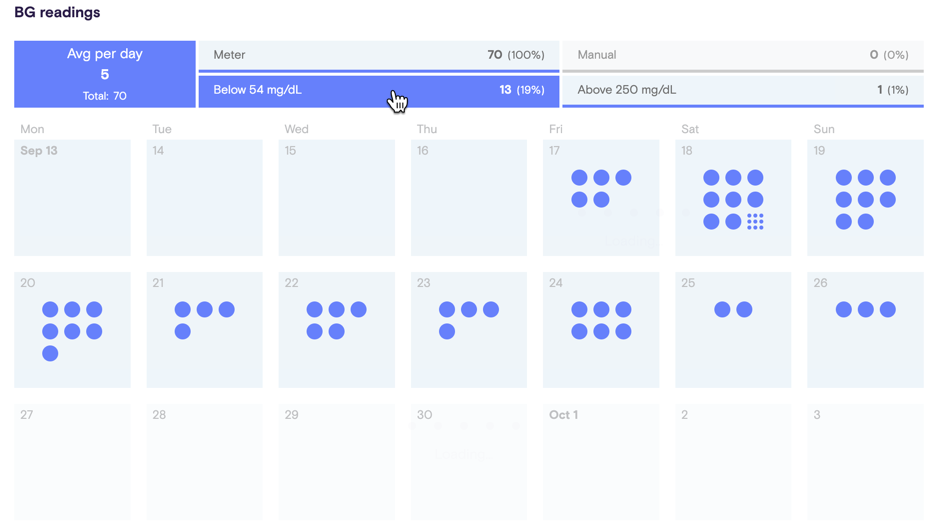Open the Sep 24 day cell
This screenshot has width=937, height=532.
click(601, 330)
